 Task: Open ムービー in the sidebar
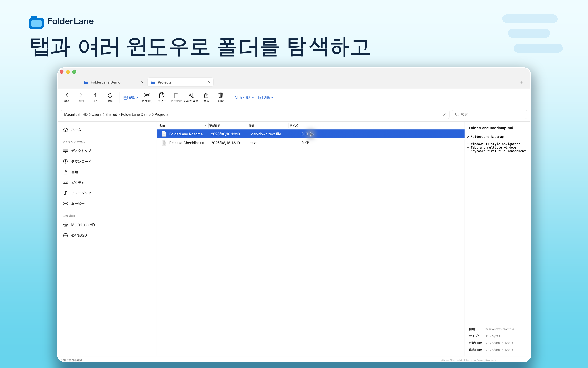107,203
